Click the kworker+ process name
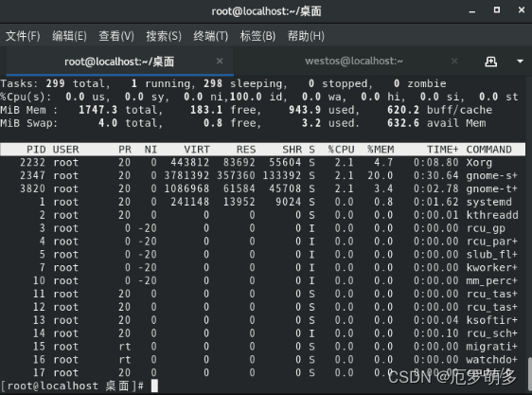This screenshot has height=395, width=532. (491, 268)
